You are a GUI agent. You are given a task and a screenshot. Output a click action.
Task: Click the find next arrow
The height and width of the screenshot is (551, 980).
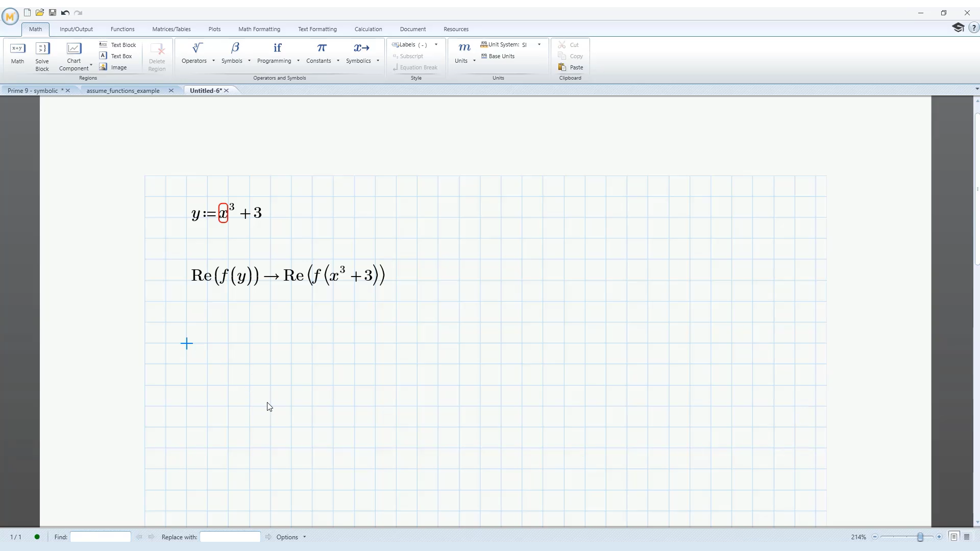[151, 537]
